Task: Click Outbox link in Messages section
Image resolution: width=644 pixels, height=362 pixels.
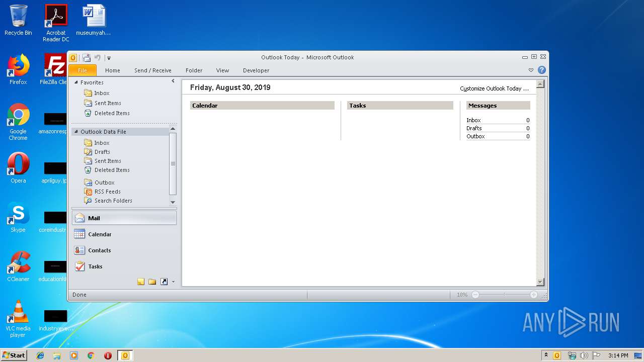Action: point(475,136)
